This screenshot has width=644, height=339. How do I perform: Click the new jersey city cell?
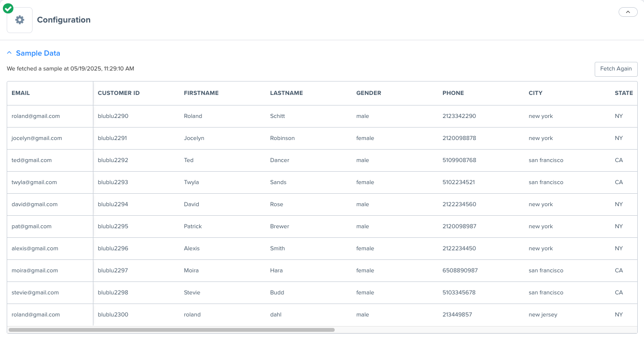click(x=543, y=315)
